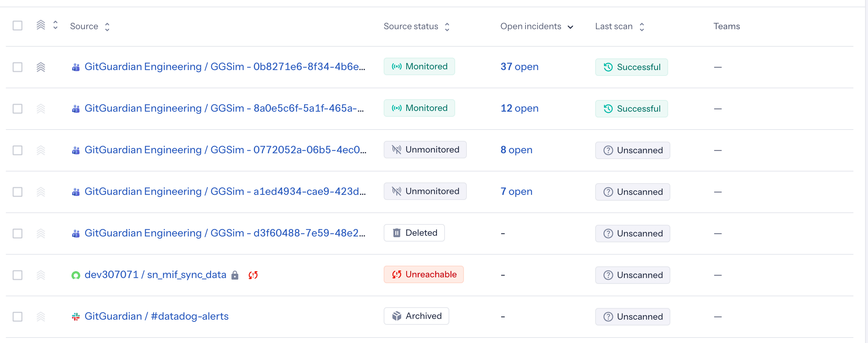Click the Slack icon before GitGuardian / #datadog-alerts
868x343 pixels.
(x=76, y=317)
